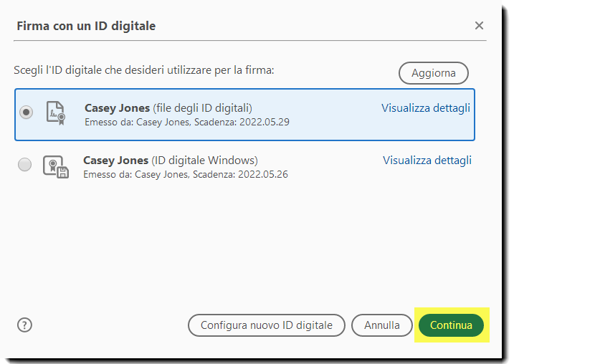Click Casey Jones (ID digitale Windows) text

point(171,161)
